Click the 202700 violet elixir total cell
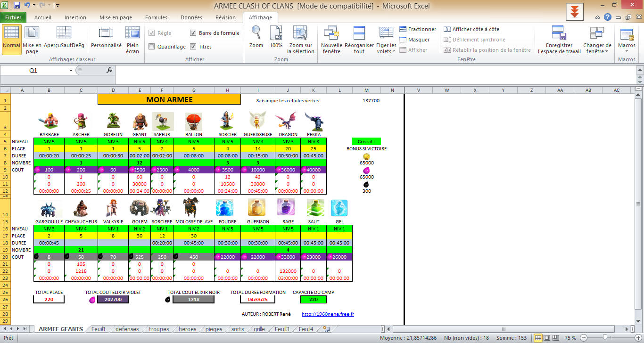The height and width of the screenshot is (343, 644). coord(113,299)
